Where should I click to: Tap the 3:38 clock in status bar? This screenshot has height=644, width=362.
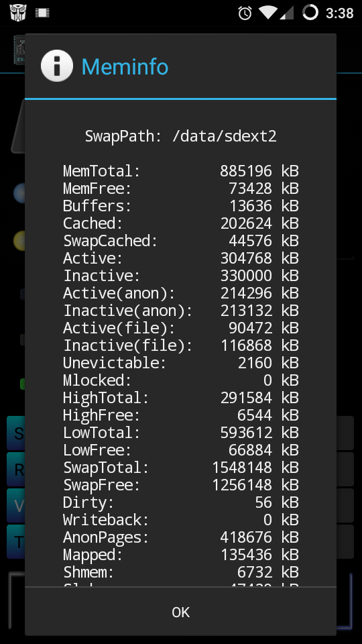(339, 13)
